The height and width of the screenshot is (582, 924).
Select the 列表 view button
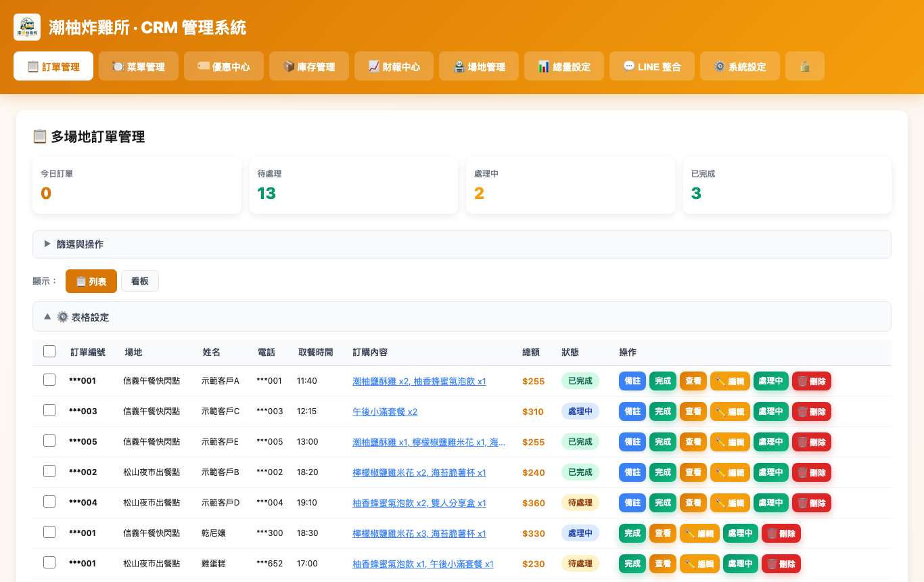(91, 281)
